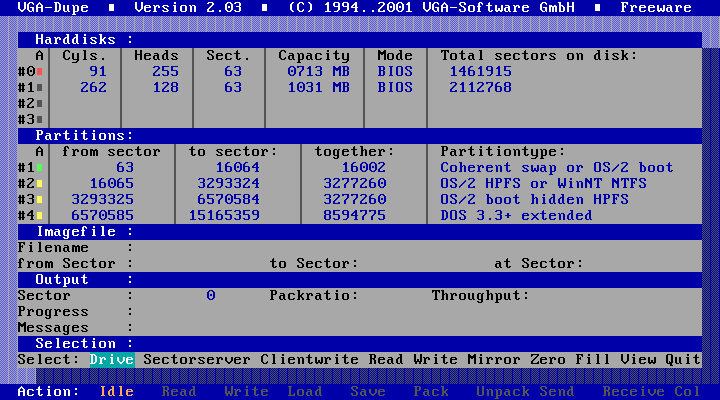Open View from the Select menu row

point(638,360)
